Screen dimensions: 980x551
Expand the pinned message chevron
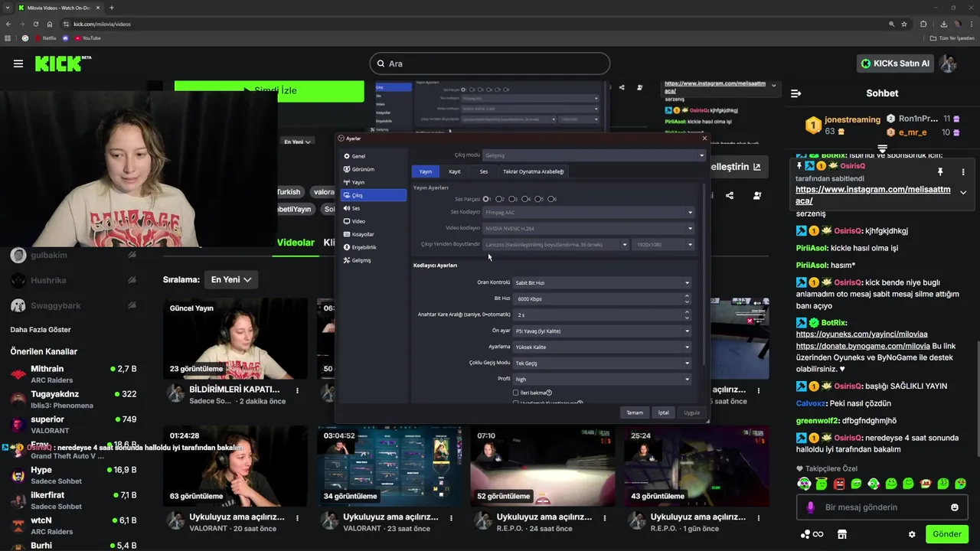[963, 193]
